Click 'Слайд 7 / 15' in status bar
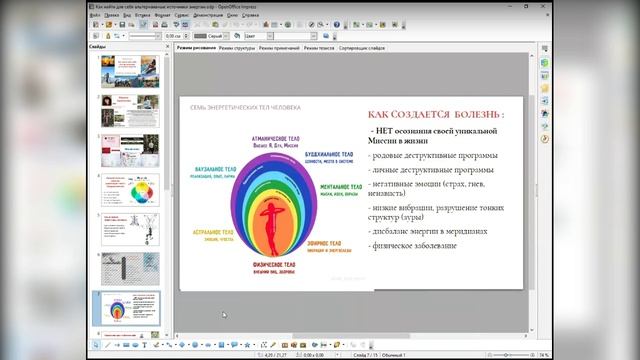640x360 pixels. pos(366,355)
